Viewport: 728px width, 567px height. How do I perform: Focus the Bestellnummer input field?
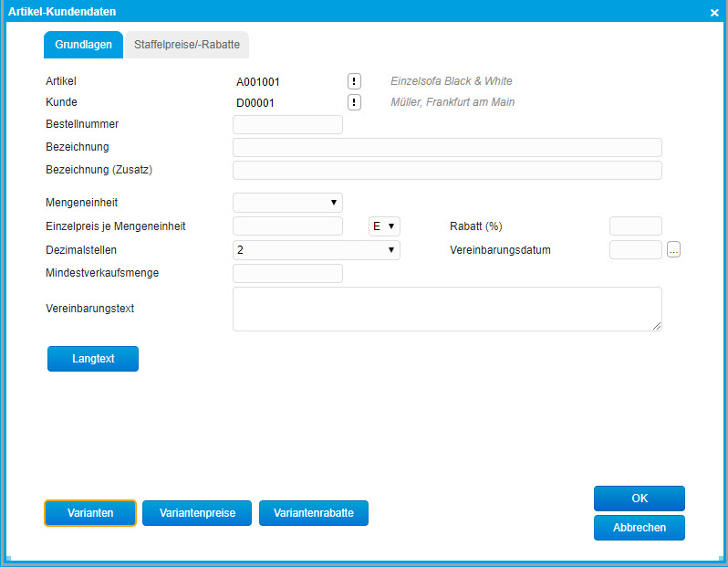click(287, 124)
